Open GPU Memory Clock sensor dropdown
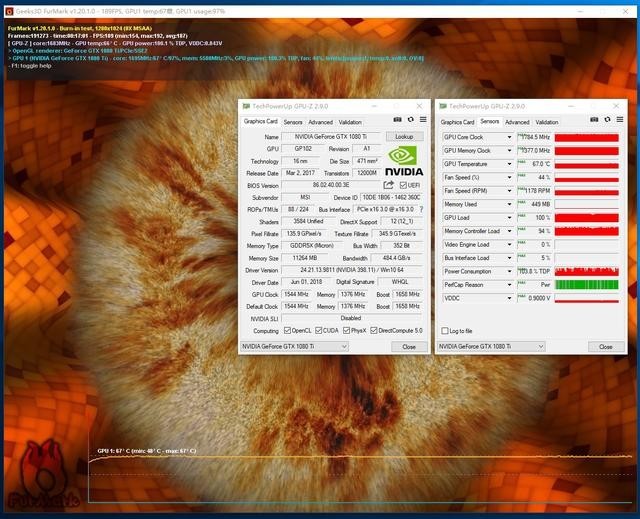Image resolution: width=640 pixels, height=519 pixels. (x=509, y=151)
